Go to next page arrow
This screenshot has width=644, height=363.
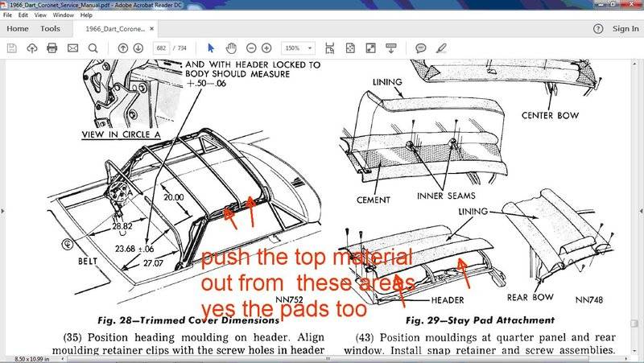click(x=138, y=48)
